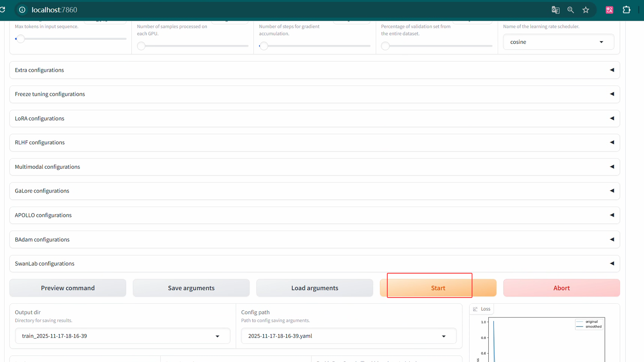This screenshot has width=644, height=362.
Task: Bookmark this page with the star icon
Action: [x=586, y=10]
